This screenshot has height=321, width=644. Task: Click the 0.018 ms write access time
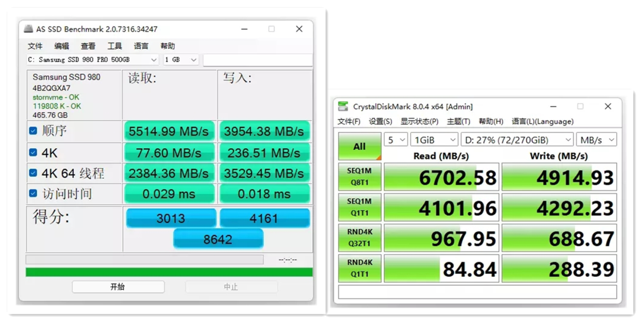pos(264,194)
